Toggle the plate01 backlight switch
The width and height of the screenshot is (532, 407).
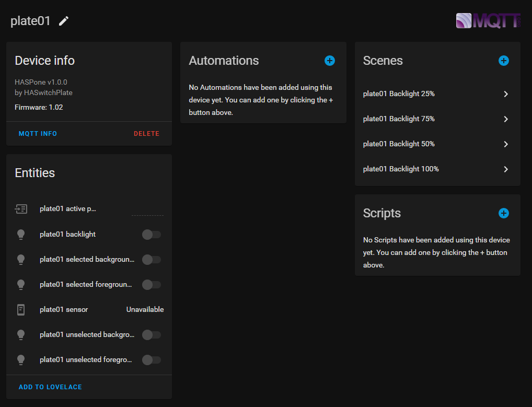click(x=152, y=235)
